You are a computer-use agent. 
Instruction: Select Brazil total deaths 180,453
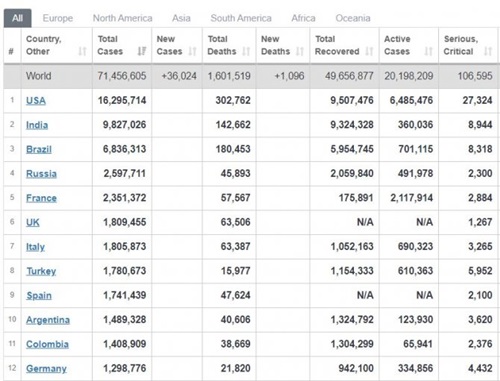[x=233, y=149]
